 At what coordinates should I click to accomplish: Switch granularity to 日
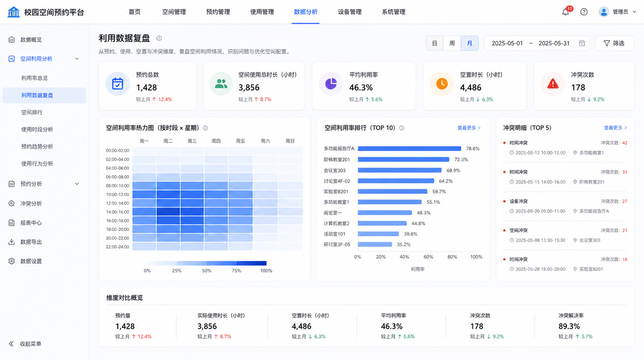coord(434,43)
